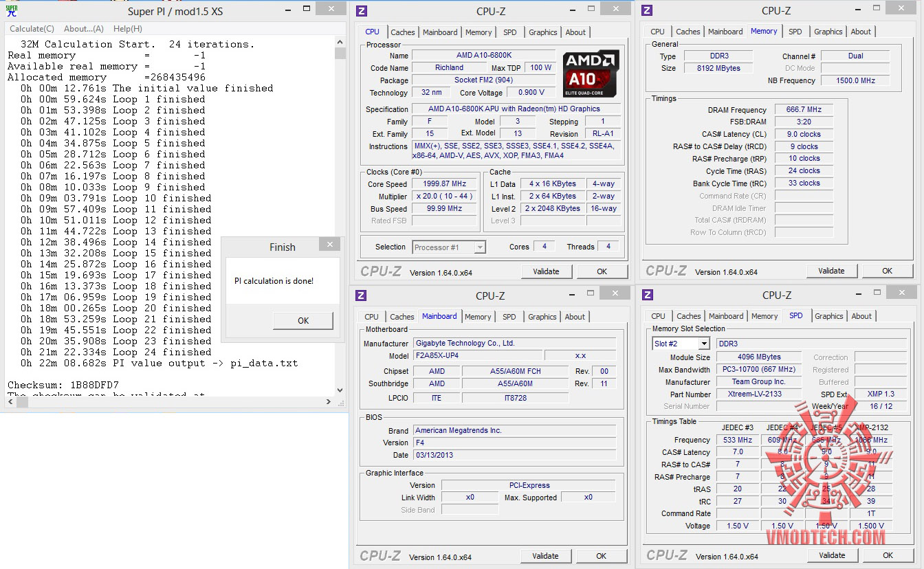The image size is (924, 569).
Task: Open the About...(A) menu in Super PI
Action: (84, 29)
